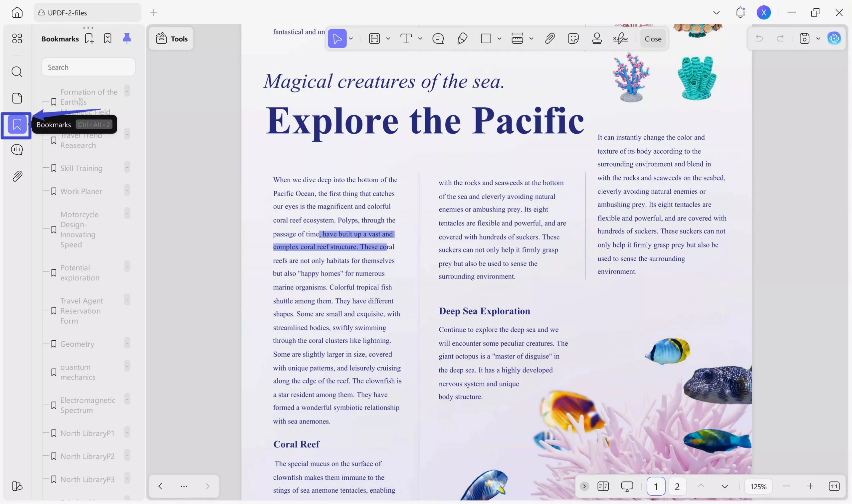
Task: Close the annotation toolbar
Action: click(x=653, y=38)
